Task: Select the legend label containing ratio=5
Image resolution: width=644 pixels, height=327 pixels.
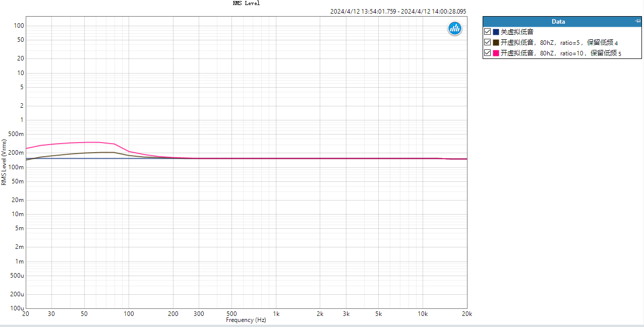Action: (559, 42)
